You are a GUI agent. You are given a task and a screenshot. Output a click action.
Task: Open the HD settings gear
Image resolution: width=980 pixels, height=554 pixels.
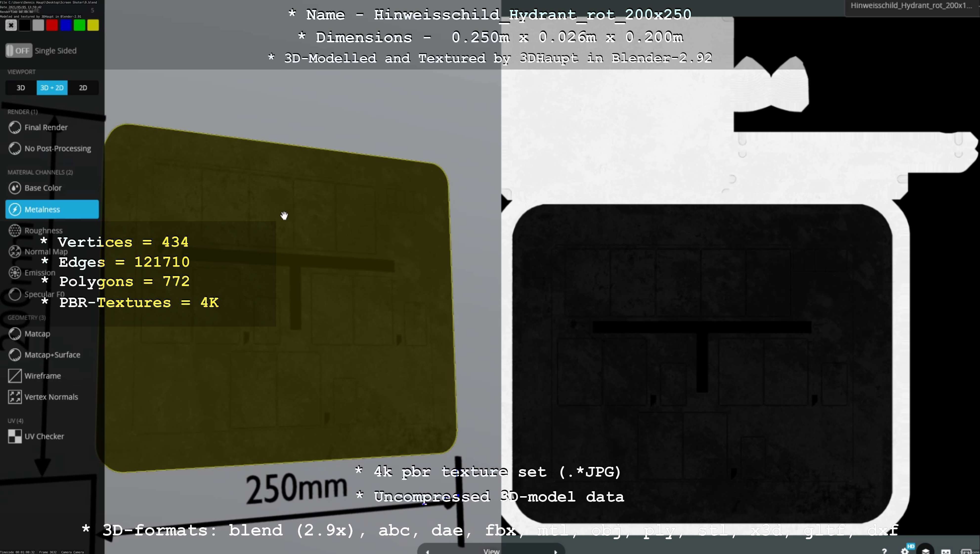click(x=905, y=551)
